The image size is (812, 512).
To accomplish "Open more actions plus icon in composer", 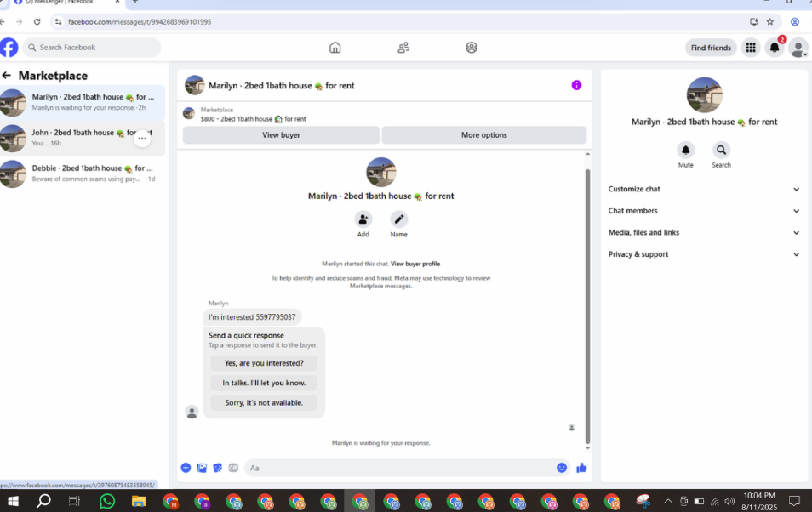I will click(186, 468).
